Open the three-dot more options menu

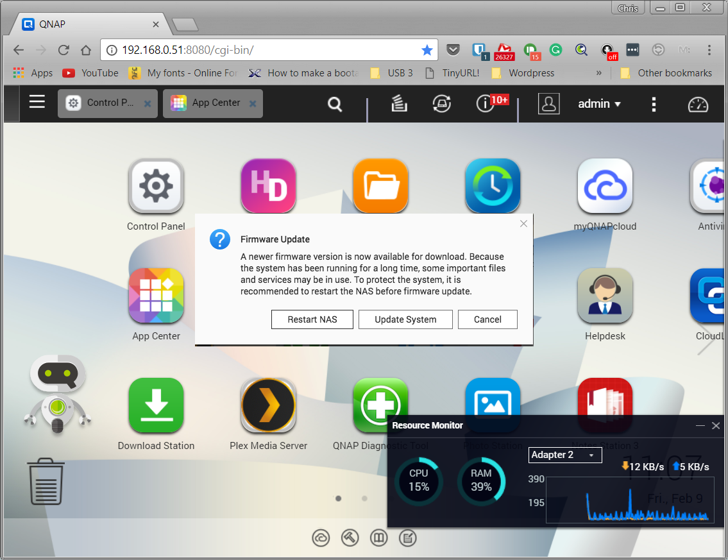point(654,105)
